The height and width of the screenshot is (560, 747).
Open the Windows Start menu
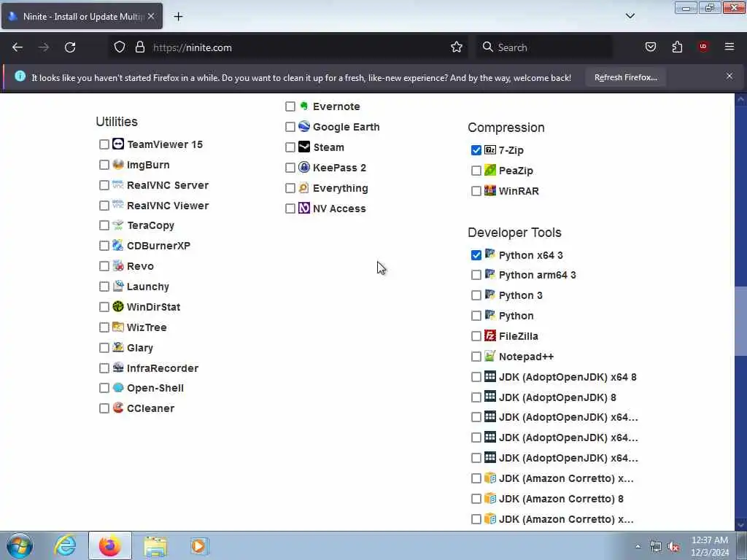point(20,545)
